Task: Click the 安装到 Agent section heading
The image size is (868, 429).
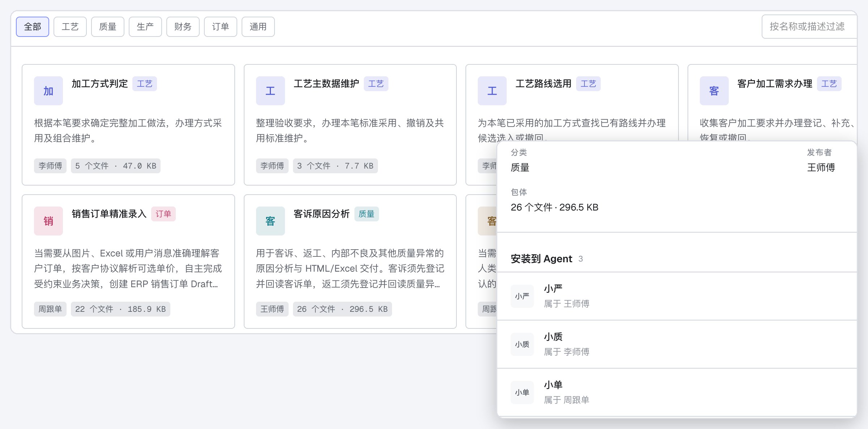Action: click(x=541, y=259)
